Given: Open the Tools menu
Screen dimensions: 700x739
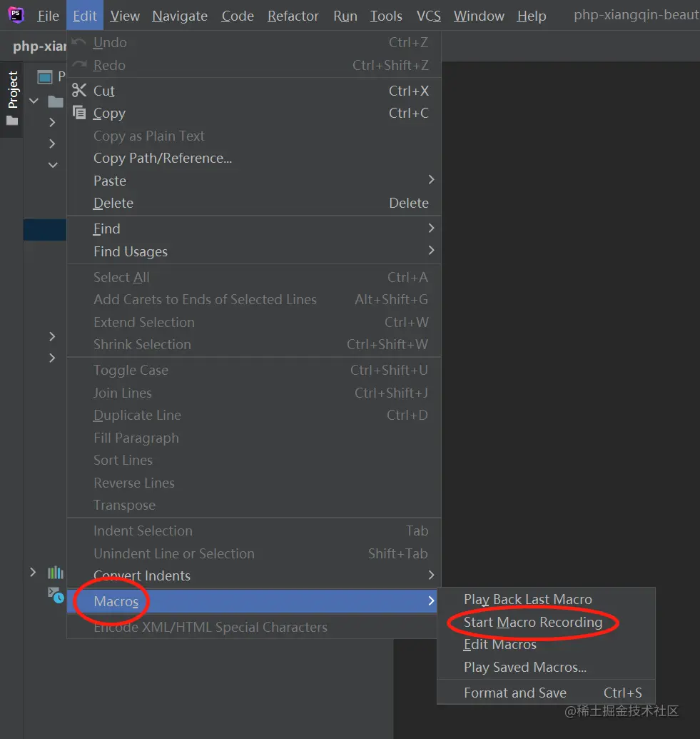Looking at the screenshot, I should click(386, 16).
